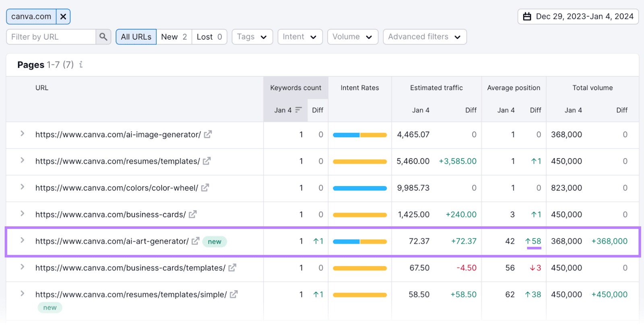This screenshot has height=326, width=644.
Task: Open the business-cards/ URL link
Action: (111, 215)
